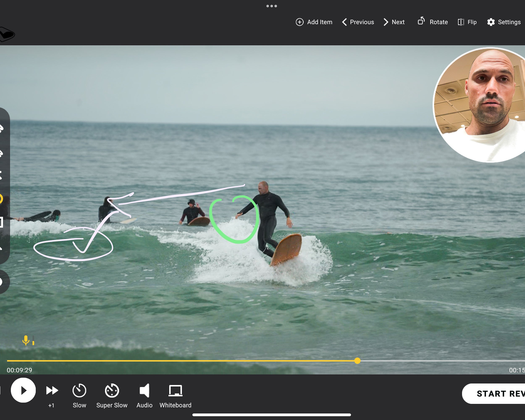
Task: Enable Slow playback speed
Action: coord(79,396)
